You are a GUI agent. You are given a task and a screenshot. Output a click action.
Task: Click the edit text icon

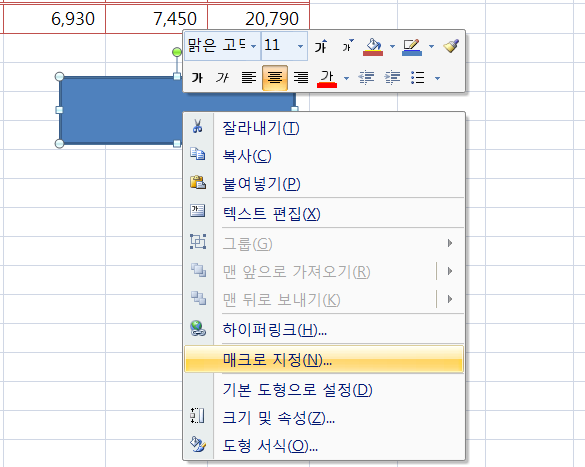pyautogui.click(x=198, y=211)
